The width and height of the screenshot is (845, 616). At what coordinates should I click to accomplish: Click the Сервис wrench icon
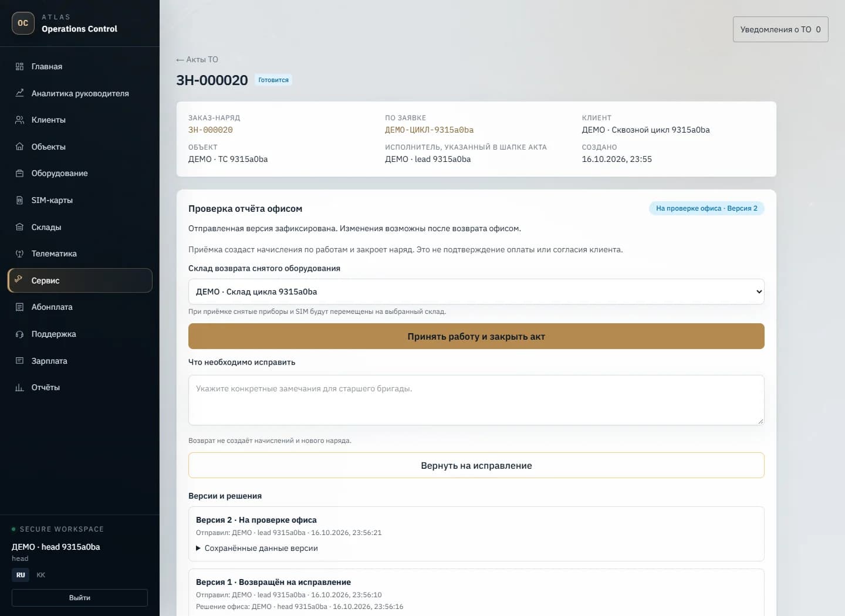click(x=19, y=280)
